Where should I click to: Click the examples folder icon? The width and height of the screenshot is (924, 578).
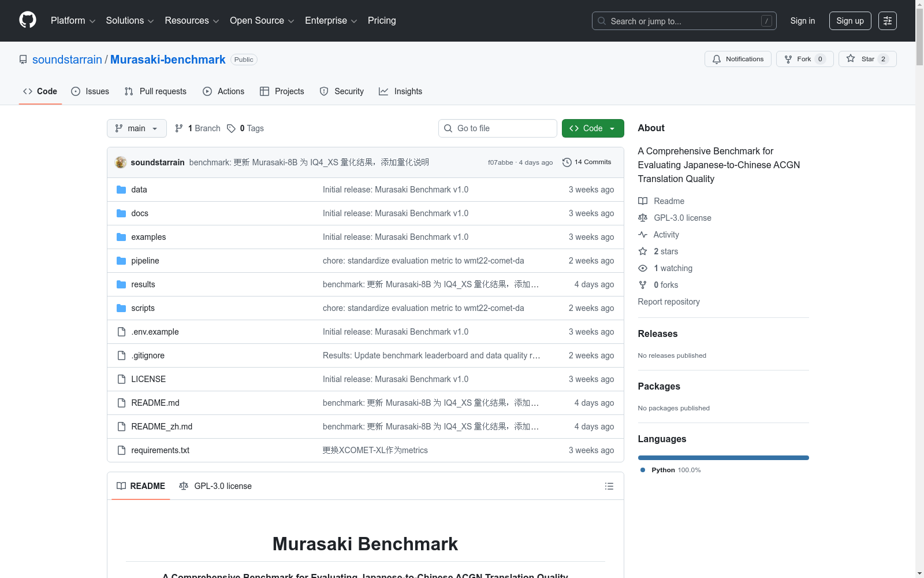coord(121,237)
